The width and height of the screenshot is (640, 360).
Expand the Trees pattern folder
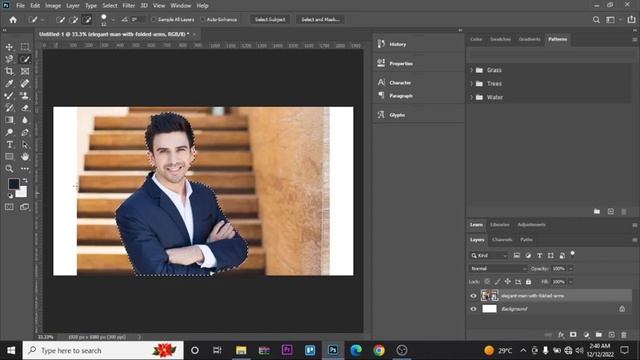pos(471,84)
